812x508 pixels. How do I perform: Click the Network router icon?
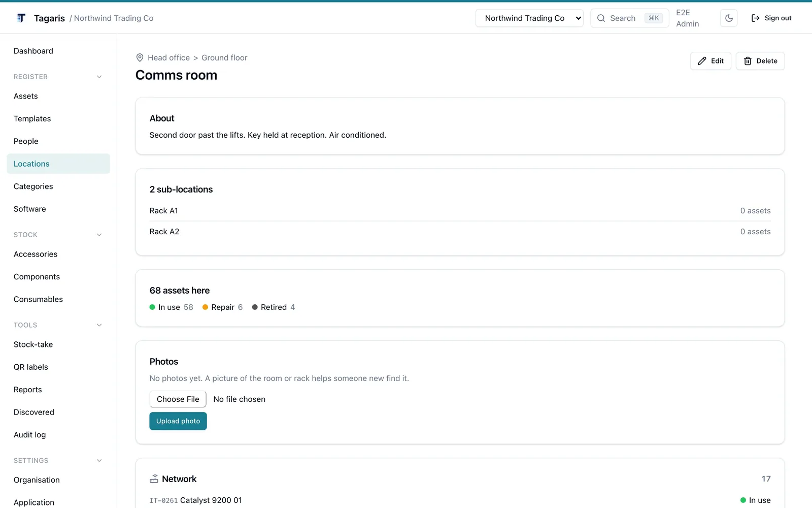click(x=154, y=479)
